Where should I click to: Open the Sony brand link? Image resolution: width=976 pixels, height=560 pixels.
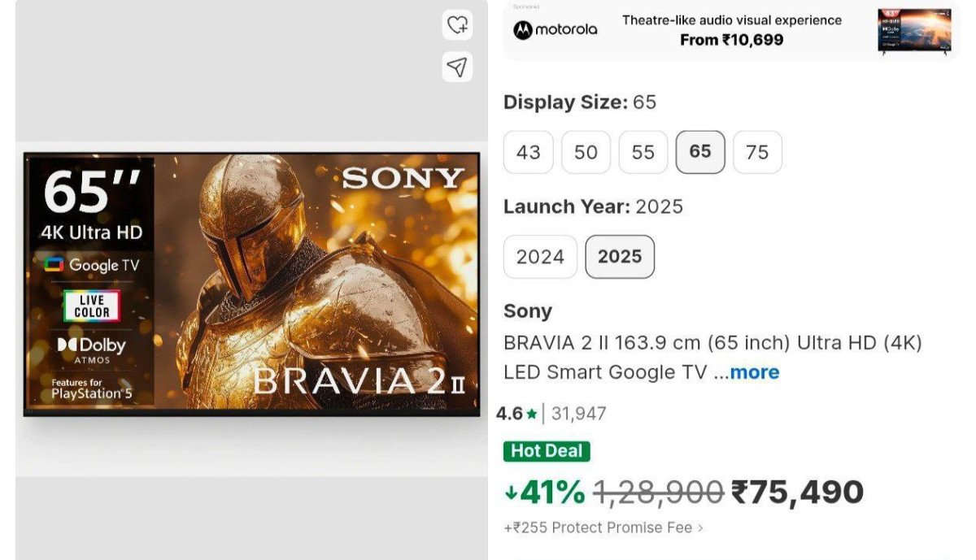tap(528, 311)
